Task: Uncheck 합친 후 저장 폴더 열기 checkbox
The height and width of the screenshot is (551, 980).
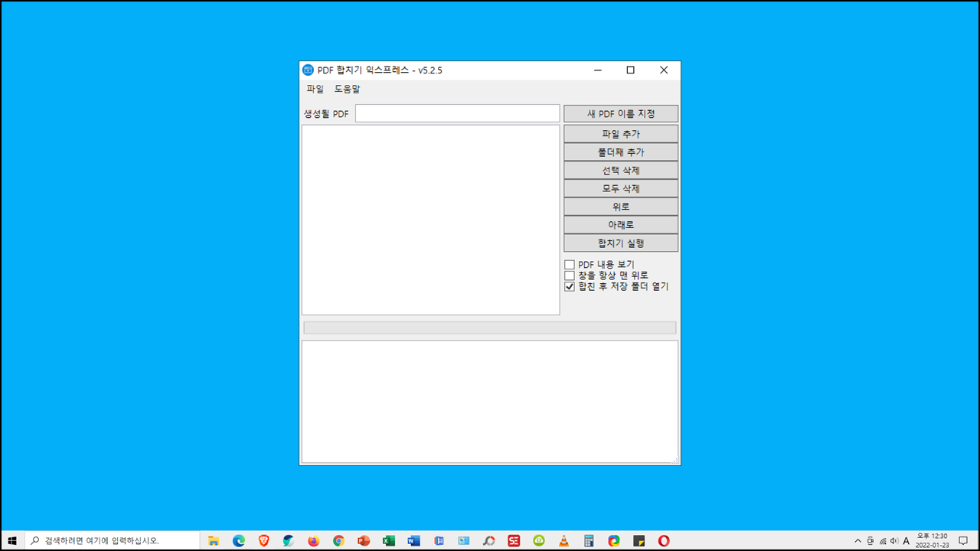Action: (570, 287)
